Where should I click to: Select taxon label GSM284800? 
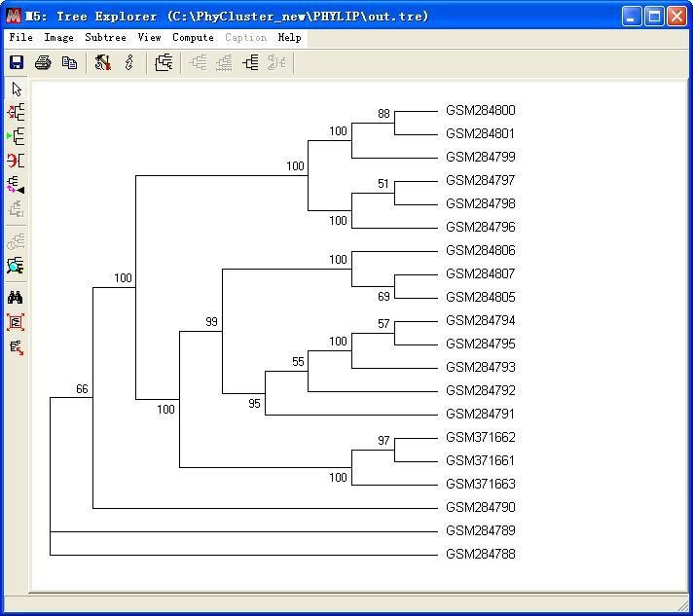point(481,111)
